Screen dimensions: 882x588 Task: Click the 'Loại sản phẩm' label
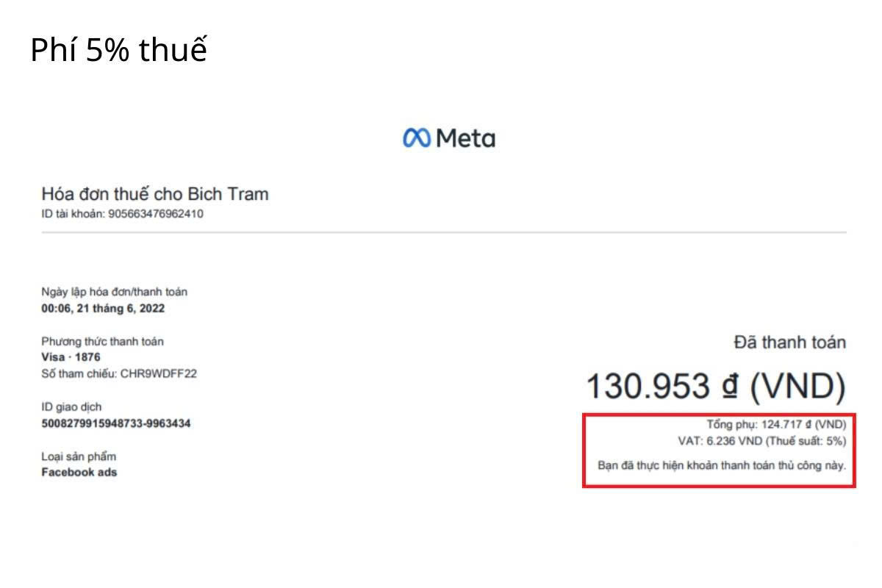79,457
